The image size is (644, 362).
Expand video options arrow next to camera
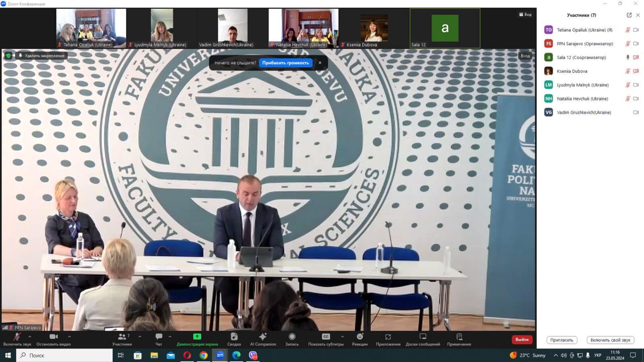pyautogui.click(x=69, y=336)
